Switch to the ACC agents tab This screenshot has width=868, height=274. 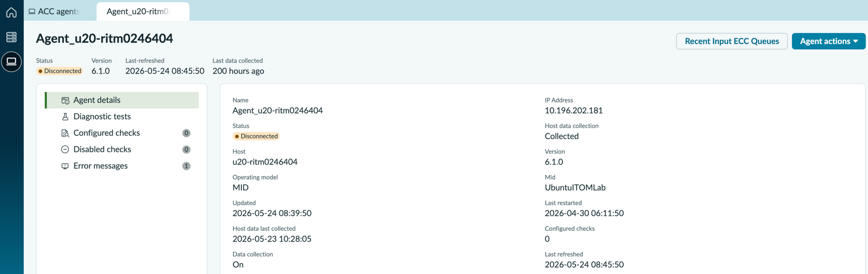[54, 11]
